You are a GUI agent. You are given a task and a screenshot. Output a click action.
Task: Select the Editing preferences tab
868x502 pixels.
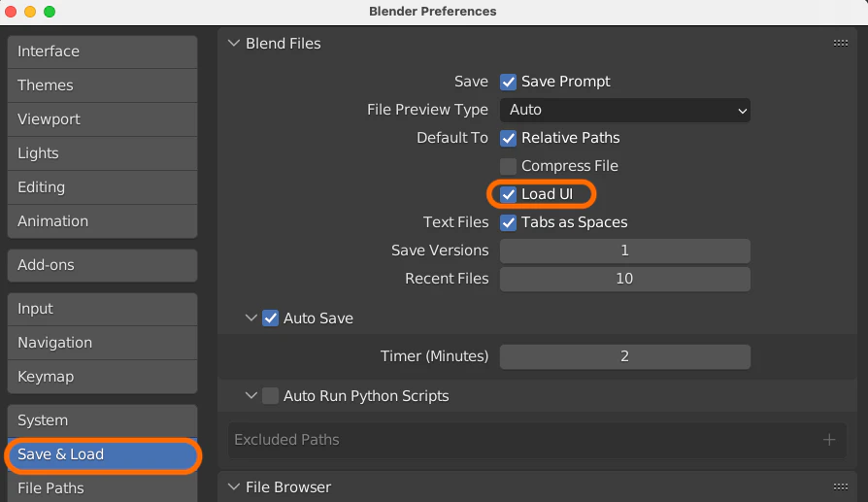(102, 187)
